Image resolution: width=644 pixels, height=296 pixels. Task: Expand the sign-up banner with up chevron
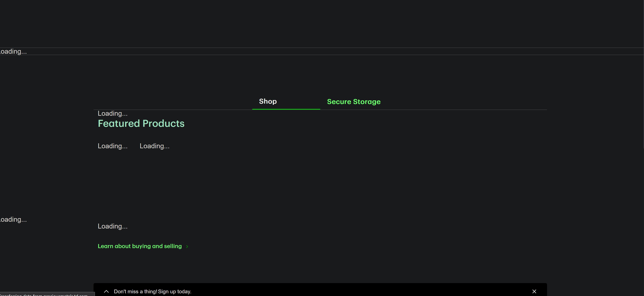point(106,291)
